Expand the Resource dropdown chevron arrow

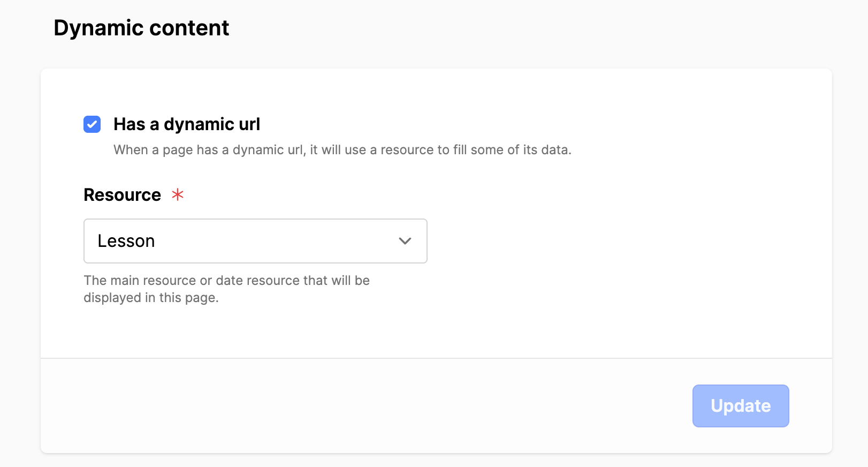click(405, 241)
